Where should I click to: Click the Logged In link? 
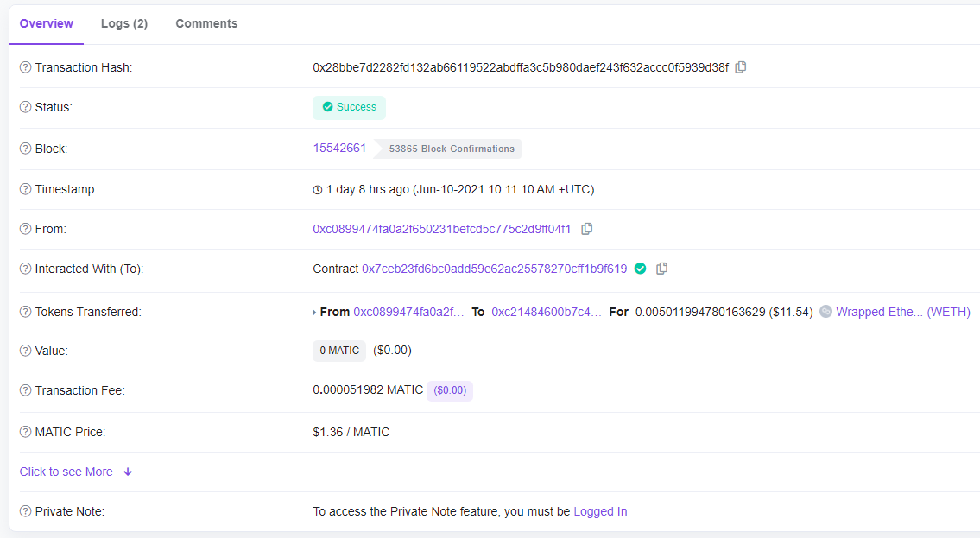pos(600,511)
